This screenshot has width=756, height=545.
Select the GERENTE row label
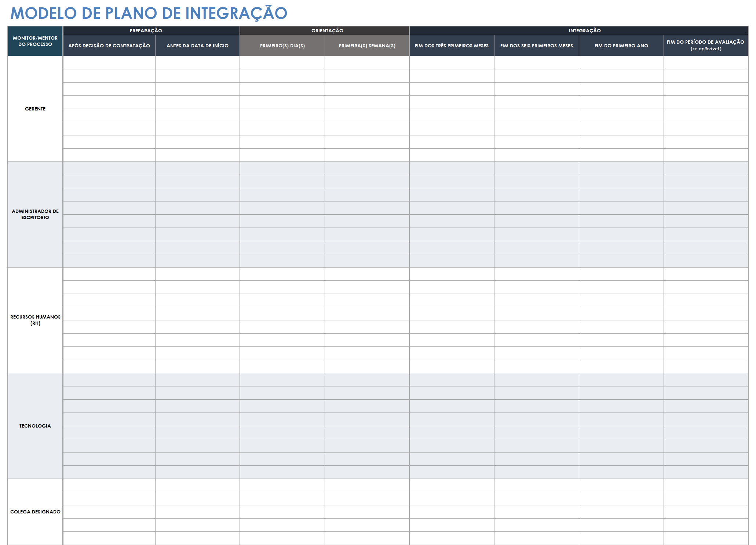pos(35,109)
